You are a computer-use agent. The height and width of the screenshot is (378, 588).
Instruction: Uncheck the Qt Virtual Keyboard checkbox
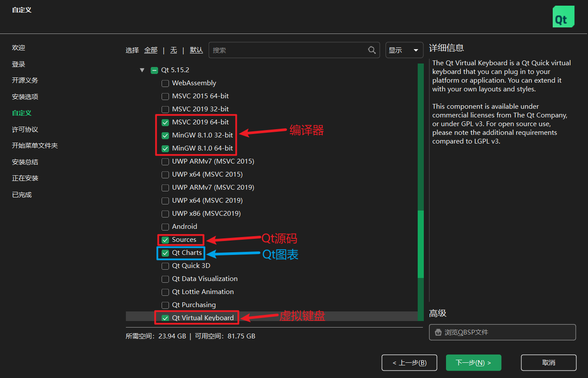click(165, 318)
